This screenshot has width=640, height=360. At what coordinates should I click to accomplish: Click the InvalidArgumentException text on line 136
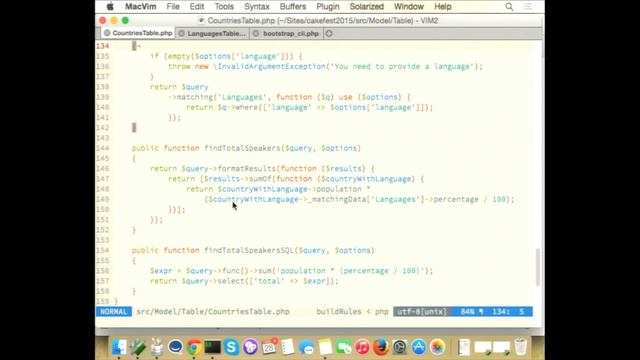[271, 67]
